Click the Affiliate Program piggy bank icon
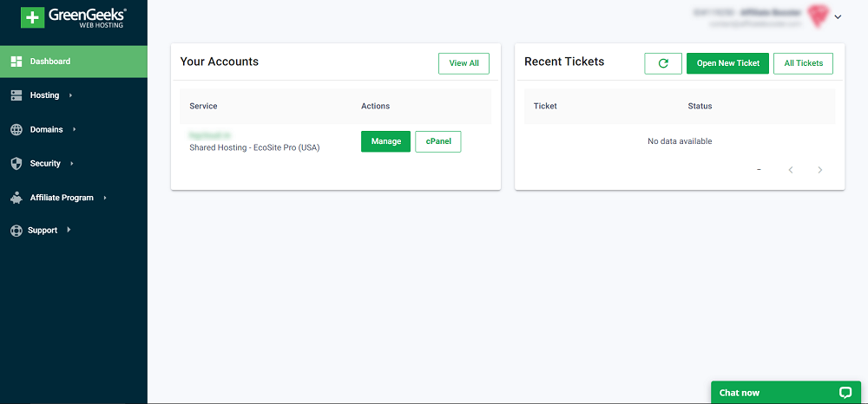The image size is (868, 404). (x=16, y=198)
